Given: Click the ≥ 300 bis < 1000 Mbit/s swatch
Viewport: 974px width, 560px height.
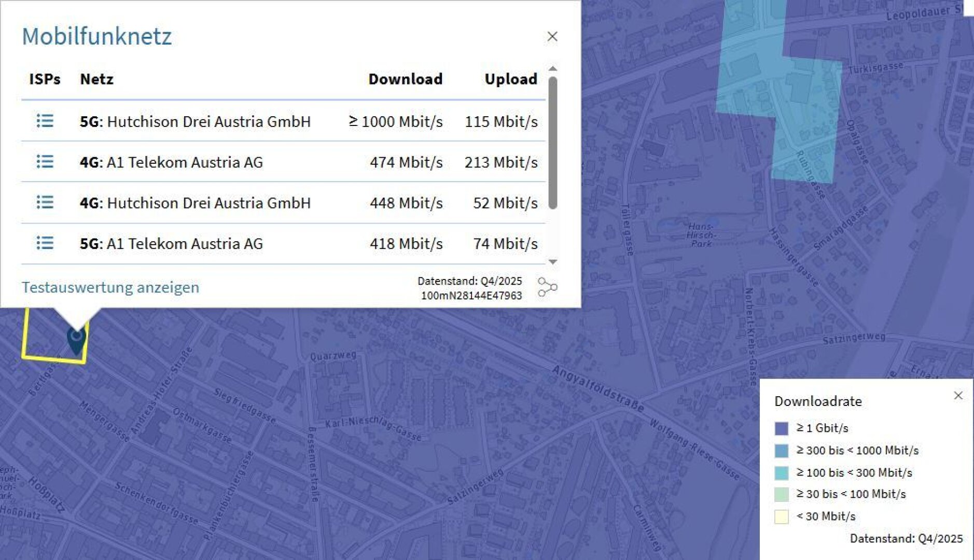Looking at the screenshot, I should 781,451.
